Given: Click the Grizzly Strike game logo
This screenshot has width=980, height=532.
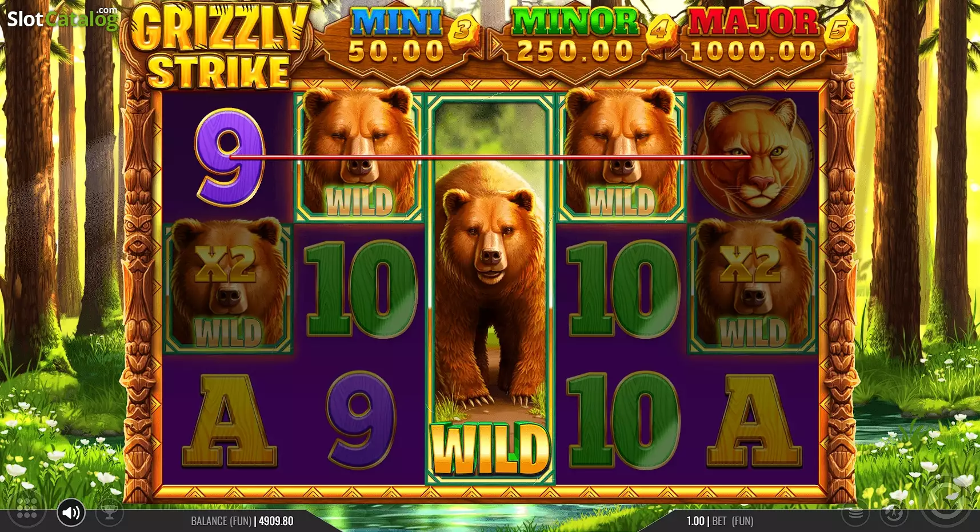Looking at the screenshot, I should click(220, 47).
